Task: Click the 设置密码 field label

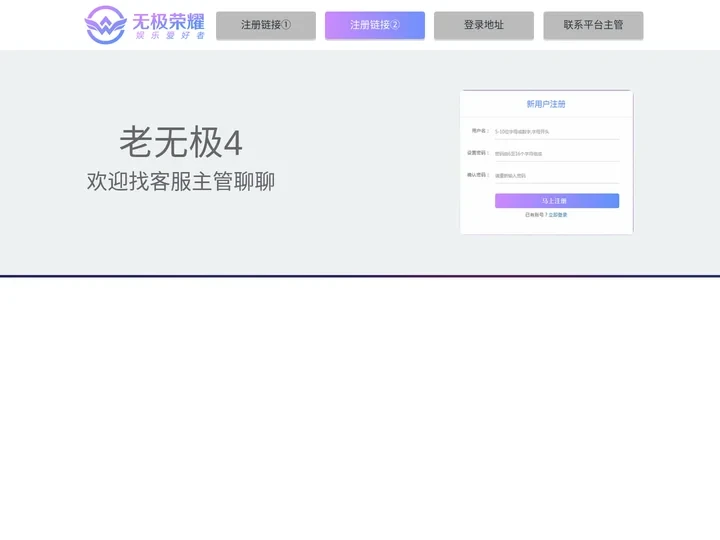Action: 478,153
